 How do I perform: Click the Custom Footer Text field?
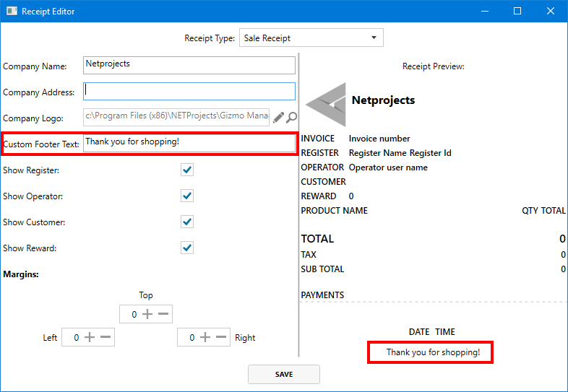coord(189,144)
